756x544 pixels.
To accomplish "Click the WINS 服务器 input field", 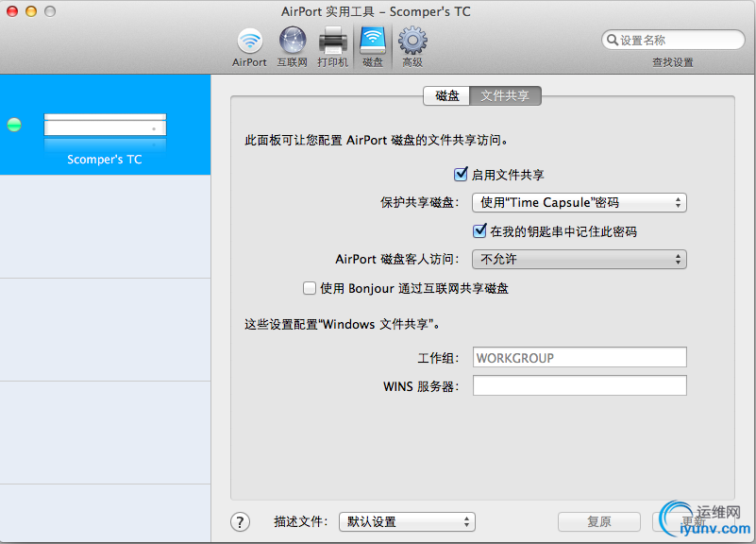I will [x=580, y=386].
